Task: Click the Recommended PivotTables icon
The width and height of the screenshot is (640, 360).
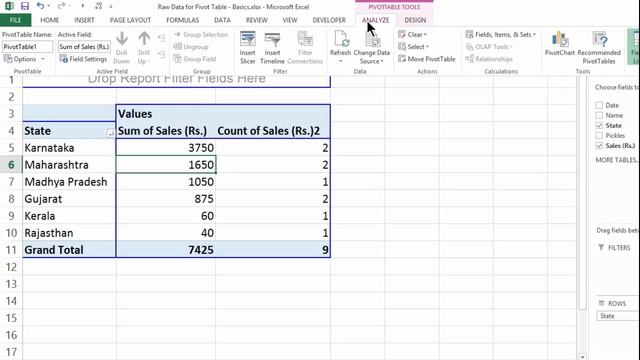Action: pyautogui.click(x=599, y=40)
